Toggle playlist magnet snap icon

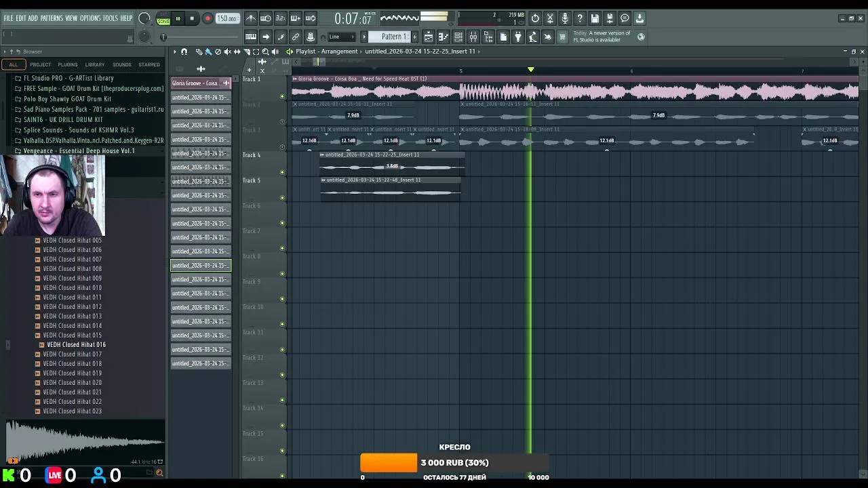click(184, 52)
